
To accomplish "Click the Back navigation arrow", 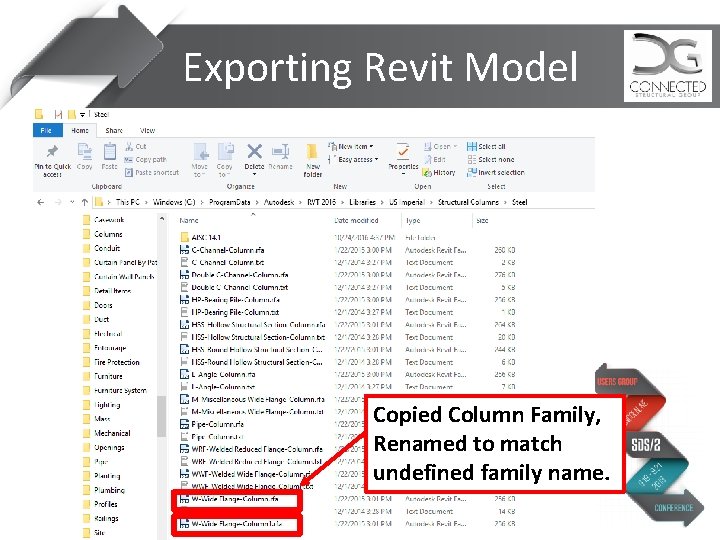I will tap(40, 202).
